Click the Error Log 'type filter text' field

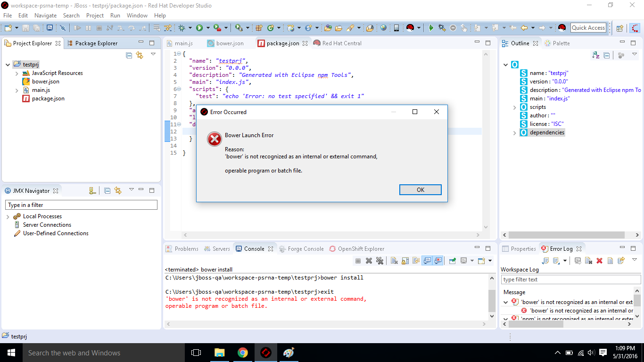pos(570,280)
